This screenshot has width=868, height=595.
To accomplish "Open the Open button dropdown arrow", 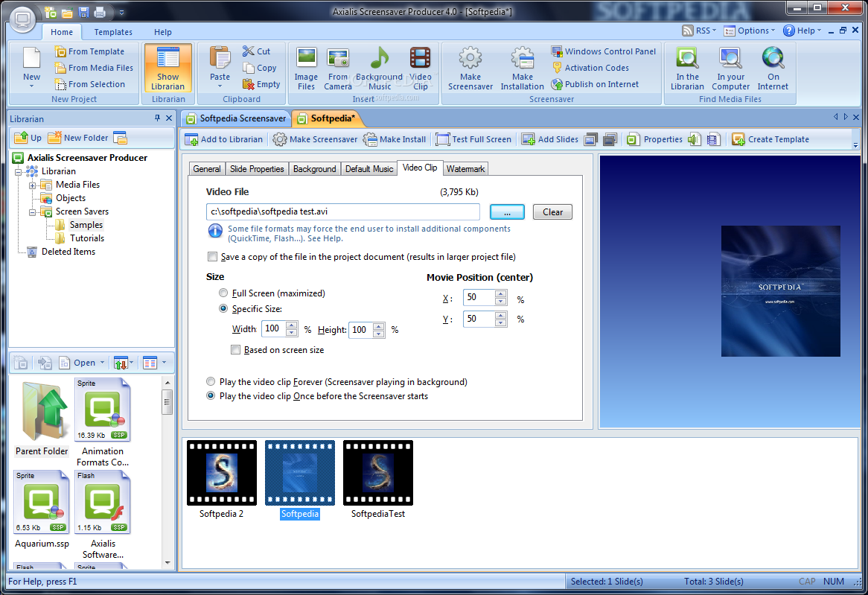I will [103, 363].
